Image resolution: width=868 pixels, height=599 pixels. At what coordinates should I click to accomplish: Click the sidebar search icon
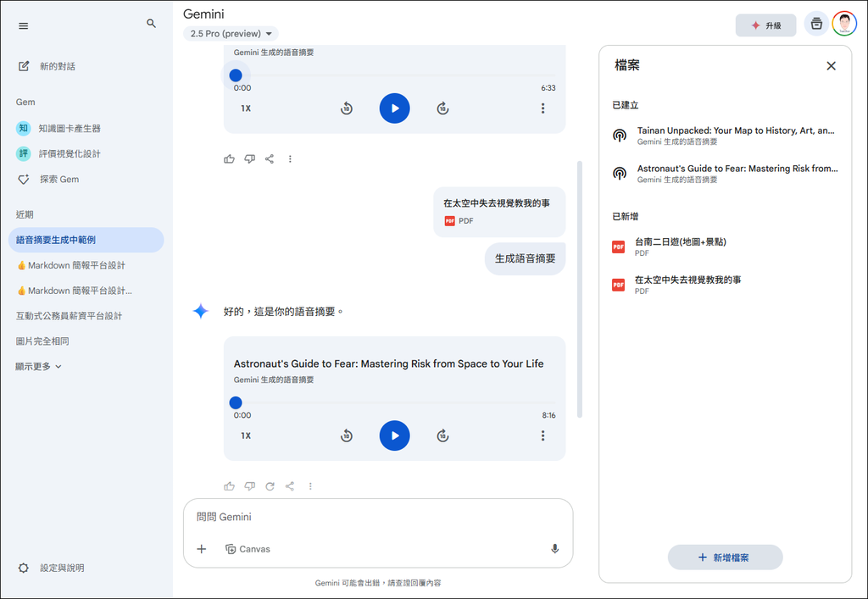tap(151, 24)
